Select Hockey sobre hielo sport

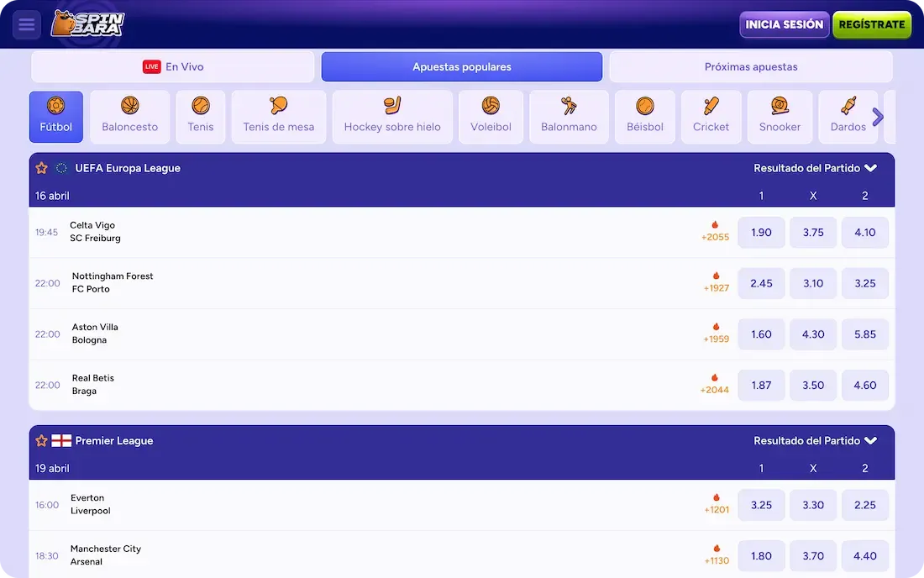coord(392,117)
